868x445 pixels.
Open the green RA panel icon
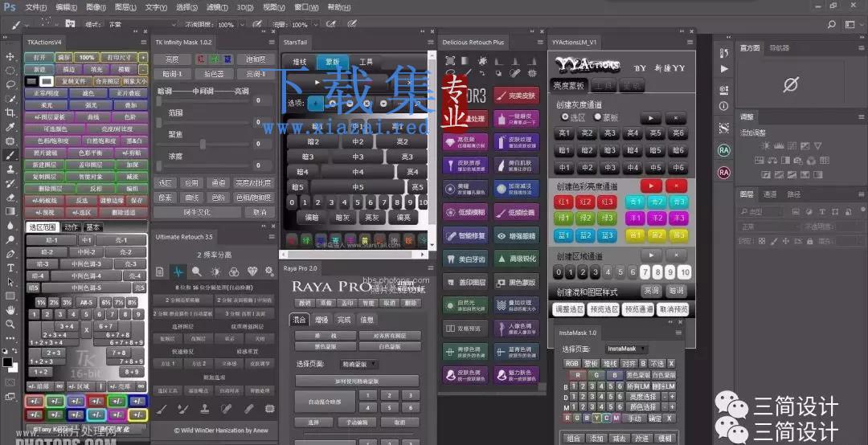(x=724, y=150)
